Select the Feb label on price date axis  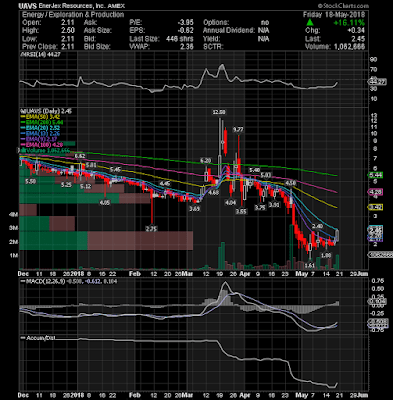point(135,274)
